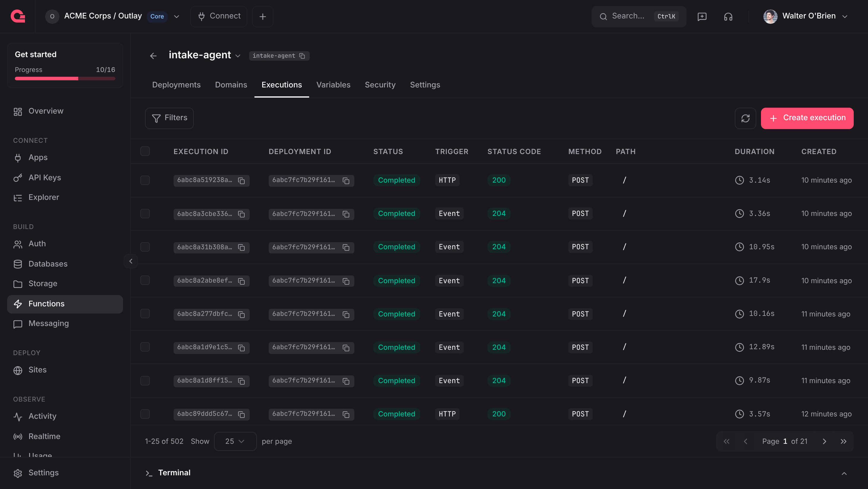Screen dimensions: 868x489
Task: Open Databases in the sidebar
Action: pos(65,264)
